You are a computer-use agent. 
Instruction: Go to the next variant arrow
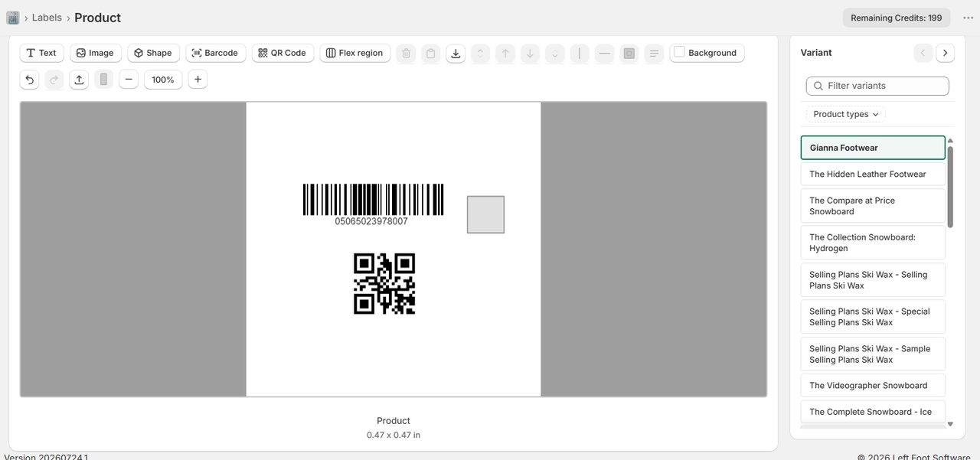pos(946,53)
